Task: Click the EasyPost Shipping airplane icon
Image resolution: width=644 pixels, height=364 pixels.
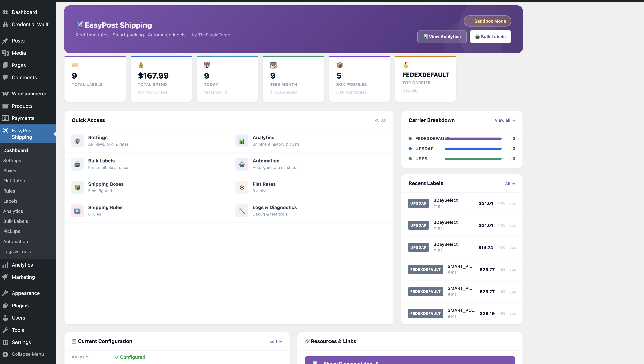Action: click(x=6, y=130)
